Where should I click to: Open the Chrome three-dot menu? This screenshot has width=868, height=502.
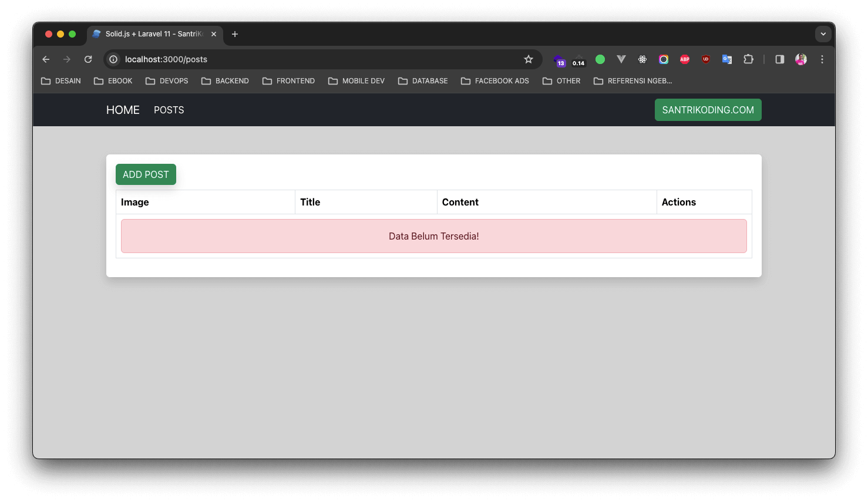tap(822, 59)
